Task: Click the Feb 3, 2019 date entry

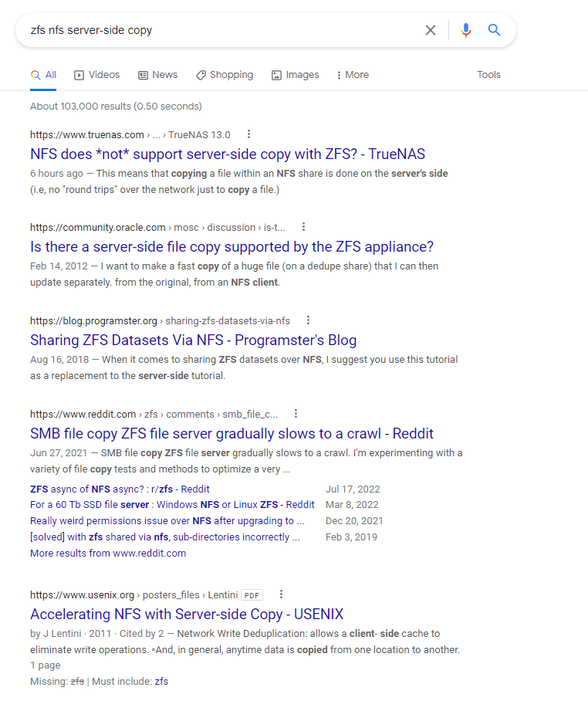Action: [351, 537]
